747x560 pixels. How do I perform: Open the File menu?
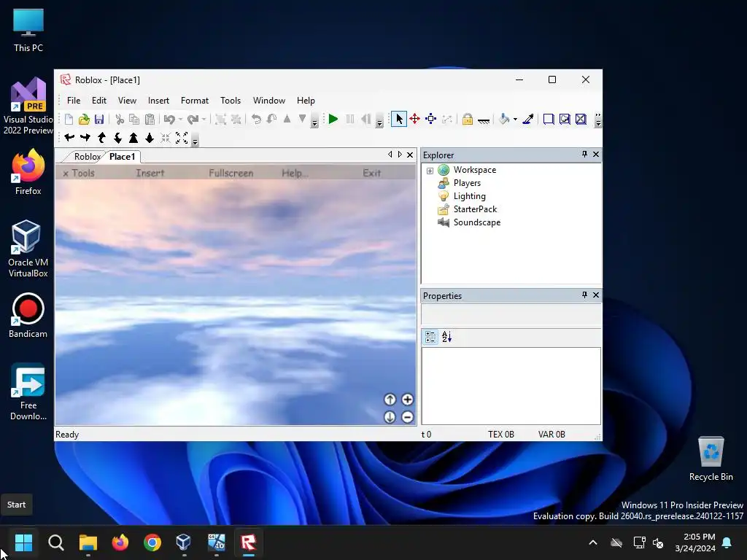coord(74,101)
